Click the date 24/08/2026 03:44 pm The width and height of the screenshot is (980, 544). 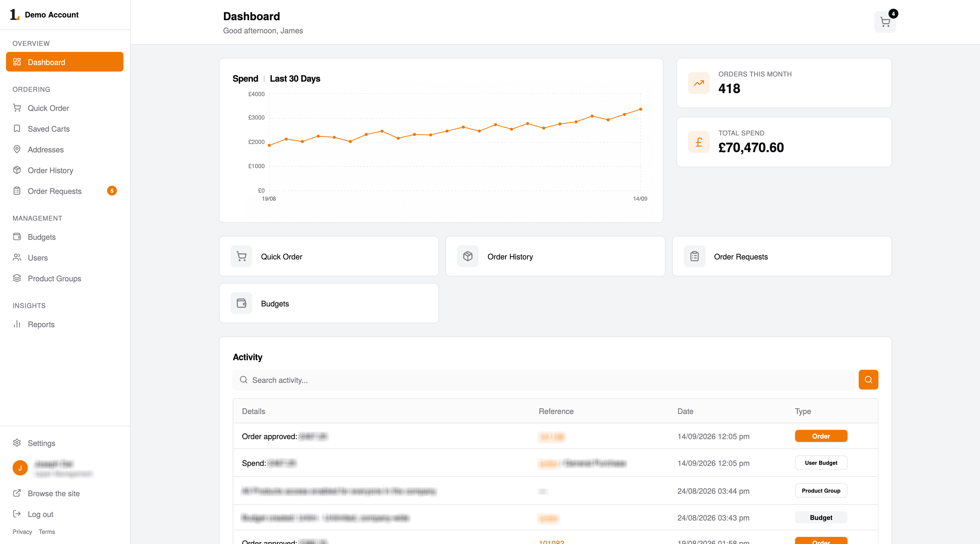pyautogui.click(x=713, y=491)
